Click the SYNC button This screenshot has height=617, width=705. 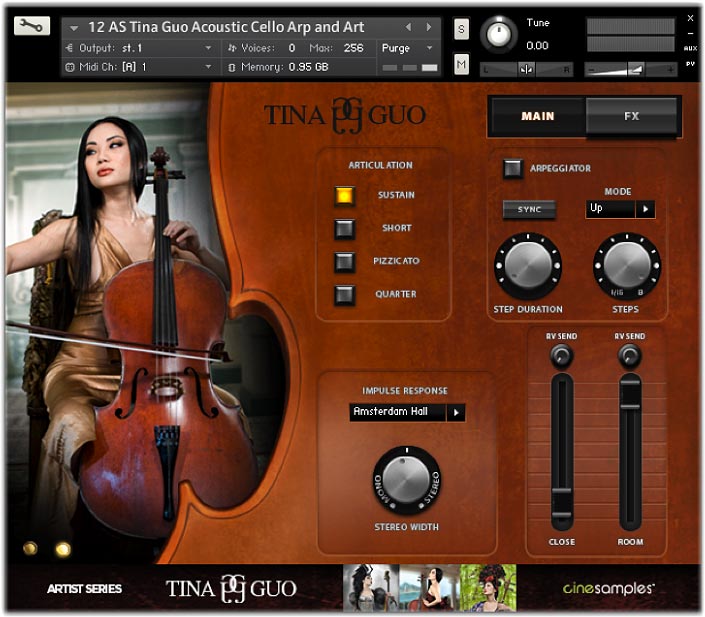(x=529, y=210)
